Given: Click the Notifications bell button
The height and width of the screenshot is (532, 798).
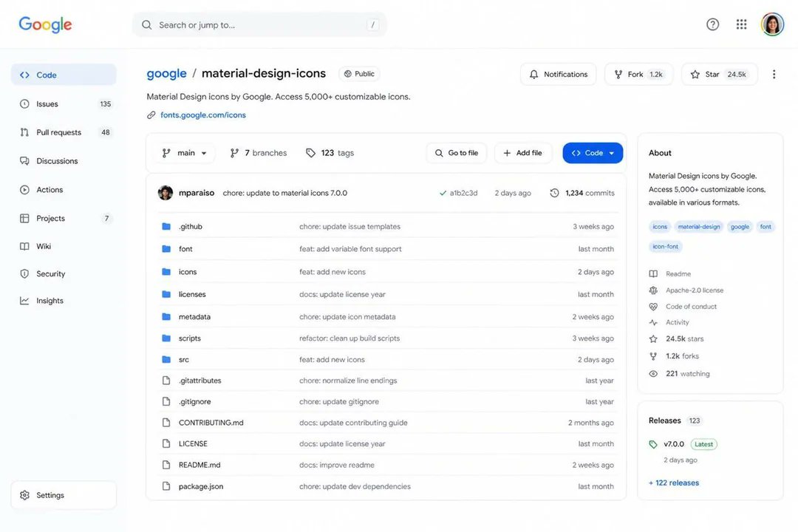Looking at the screenshot, I should (x=559, y=75).
